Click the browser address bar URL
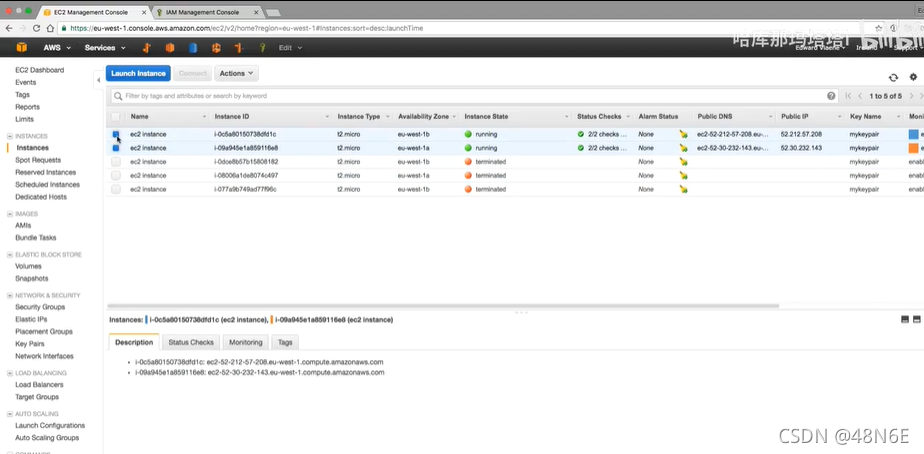The width and height of the screenshot is (924, 454). [246, 28]
